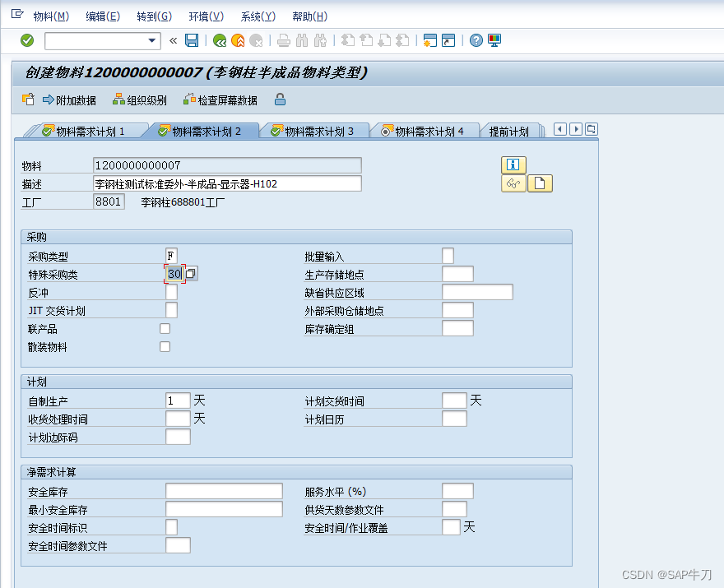Click the blank document icon button
Screen dimensions: 724x588
pyautogui.click(x=540, y=183)
